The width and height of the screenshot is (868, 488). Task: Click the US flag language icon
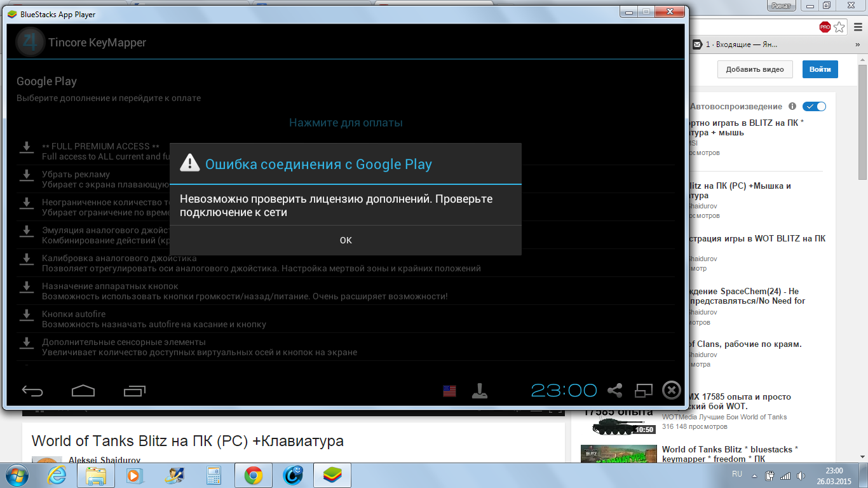(449, 391)
